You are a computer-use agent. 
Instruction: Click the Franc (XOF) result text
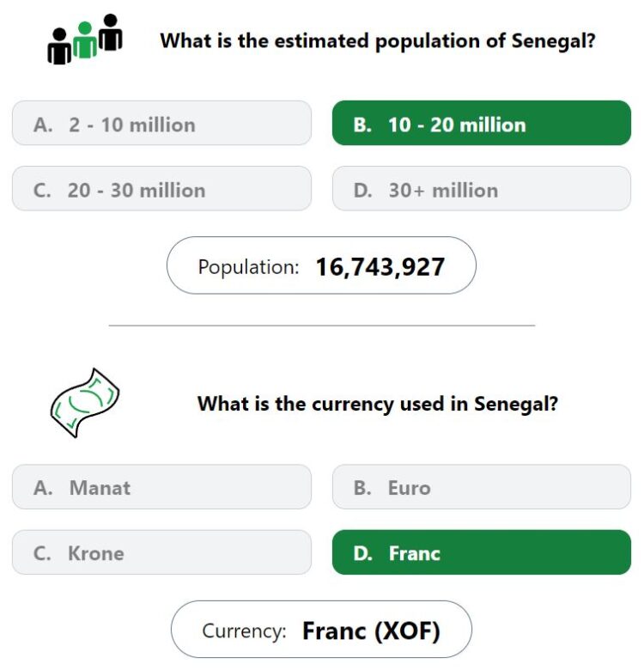(371, 631)
